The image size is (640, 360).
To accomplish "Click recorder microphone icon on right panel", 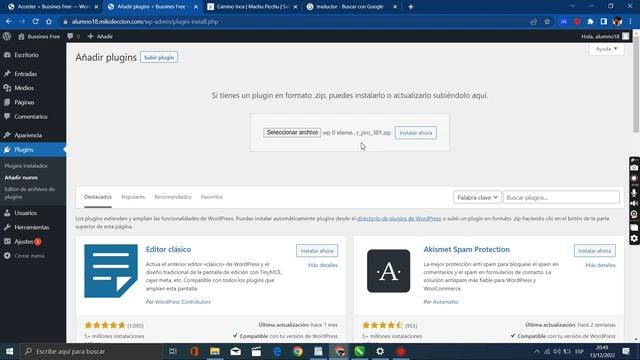I will [x=634, y=192].
